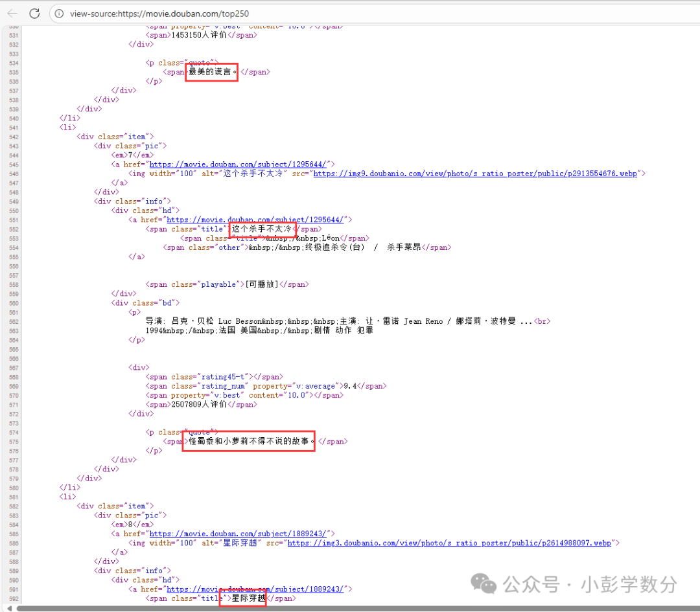Reload the page with refresh icon

point(34,14)
